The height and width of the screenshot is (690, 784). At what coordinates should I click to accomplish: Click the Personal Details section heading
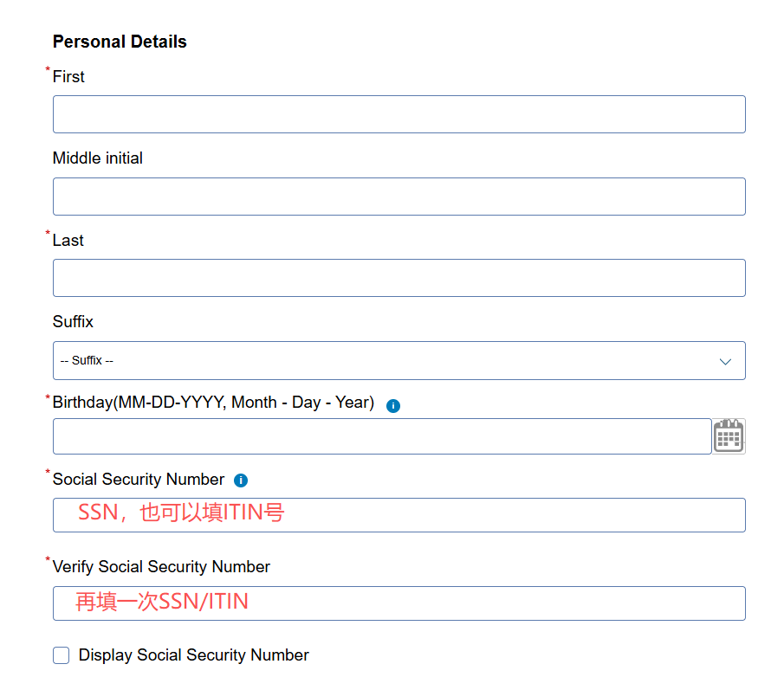[120, 42]
